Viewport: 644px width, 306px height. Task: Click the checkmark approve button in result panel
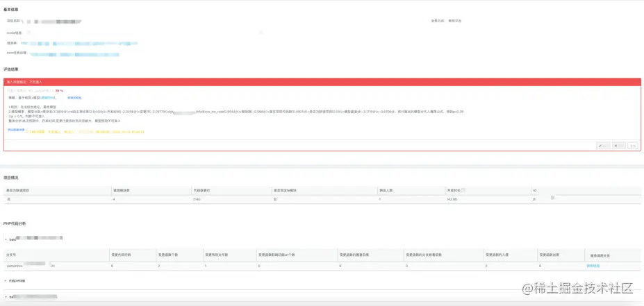pyautogui.click(x=603, y=146)
